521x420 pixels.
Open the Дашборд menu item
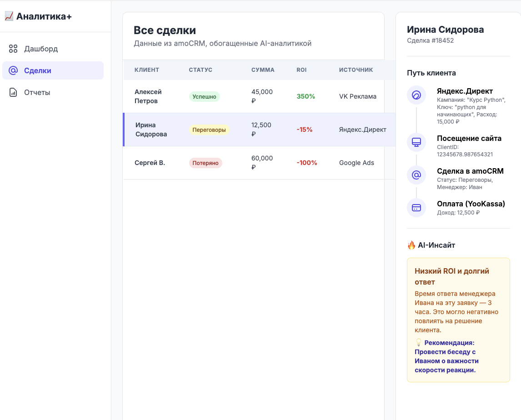click(x=41, y=49)
